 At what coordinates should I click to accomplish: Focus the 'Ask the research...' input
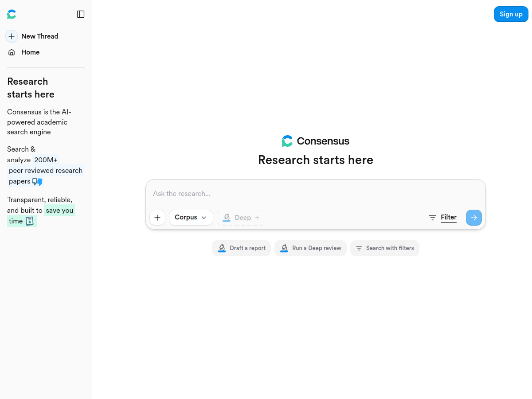(x=316, y=194)
